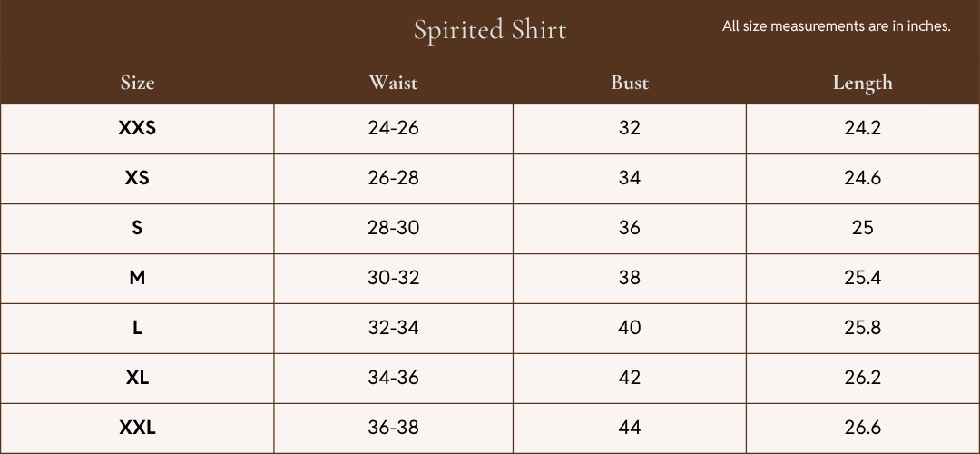Click the measurements in inches note
The width and height of the screenshot is (980, 454).
pyautogui.click(x=837, y=26)
